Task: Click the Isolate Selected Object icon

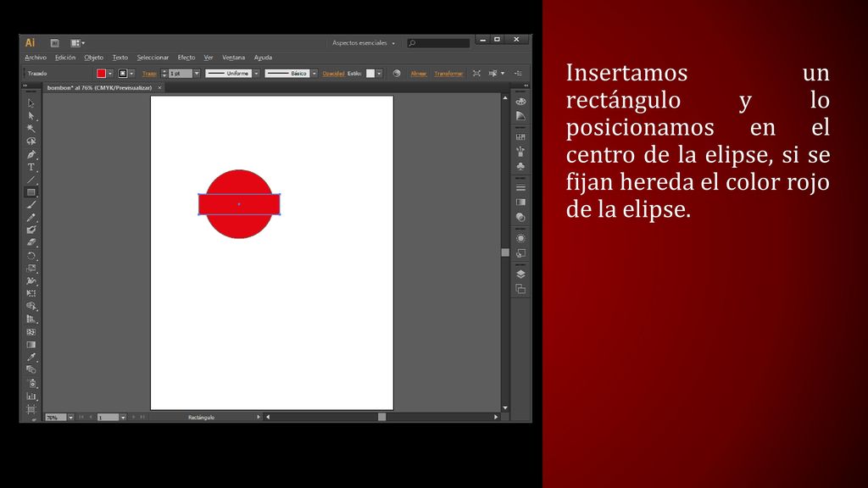Action: point(476,73)
